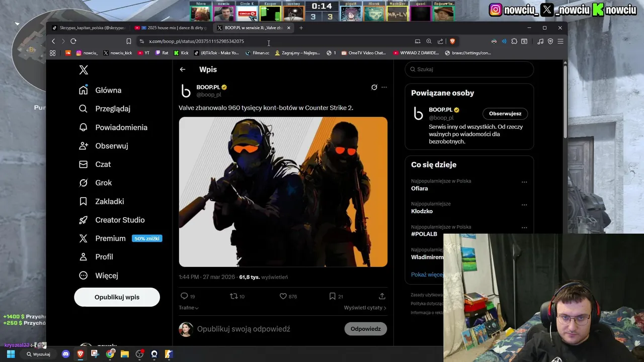Switch to 2025 house mix tab

click(171, 28)
